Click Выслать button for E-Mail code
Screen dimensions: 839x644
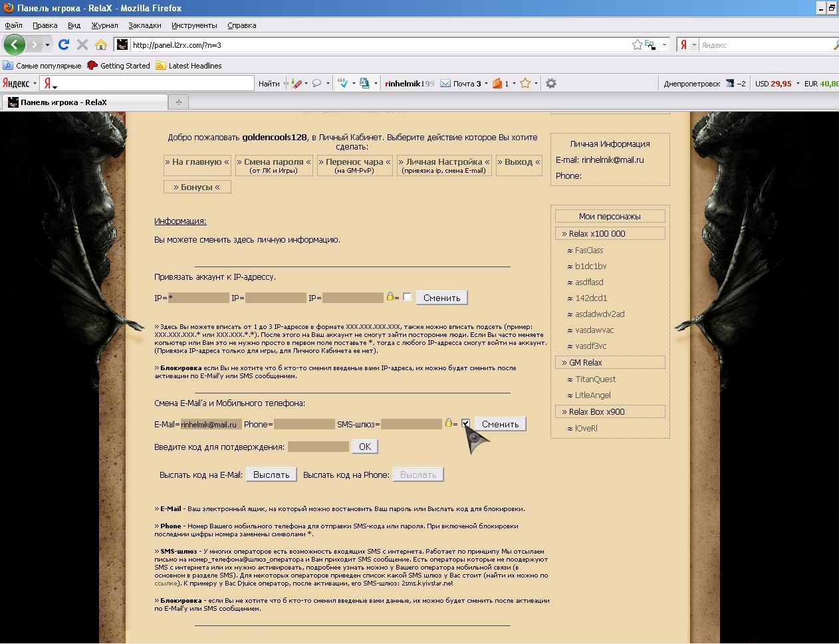point(271,474)
